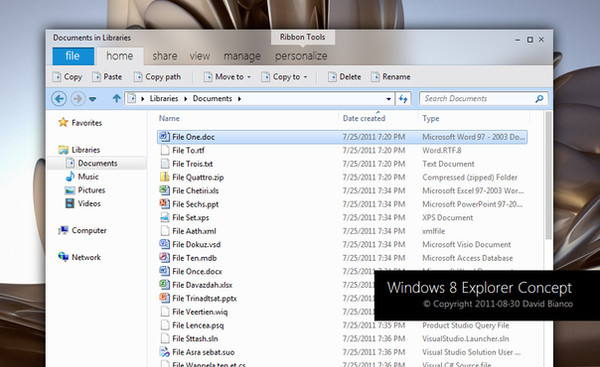Click the Ribbon Tools contextual tab label

[302, 37]
